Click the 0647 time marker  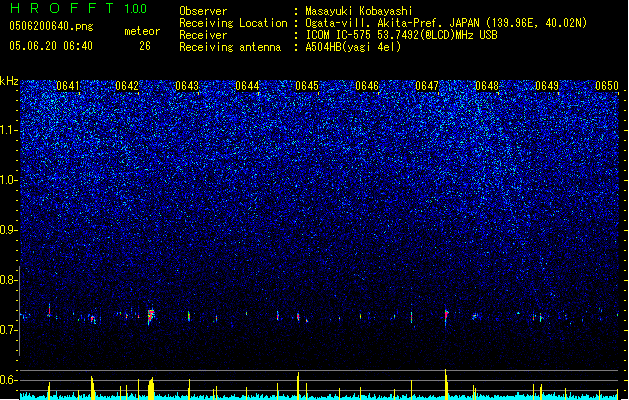[x=427, y=86]
